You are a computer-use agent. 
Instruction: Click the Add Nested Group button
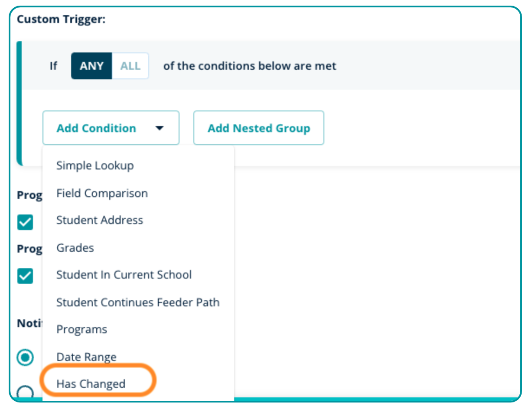tap(258, 128)
